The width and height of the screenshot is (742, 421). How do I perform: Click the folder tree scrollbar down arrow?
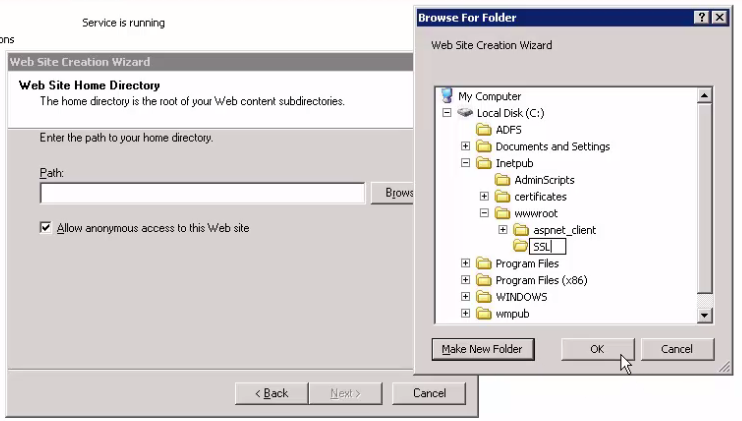(704, 315)
